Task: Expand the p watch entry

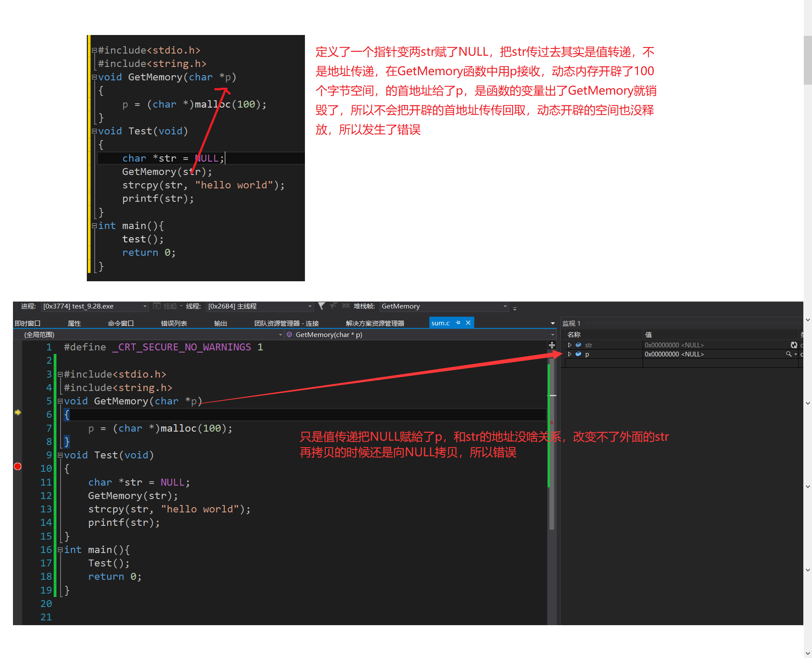Action: pos(570,354)
